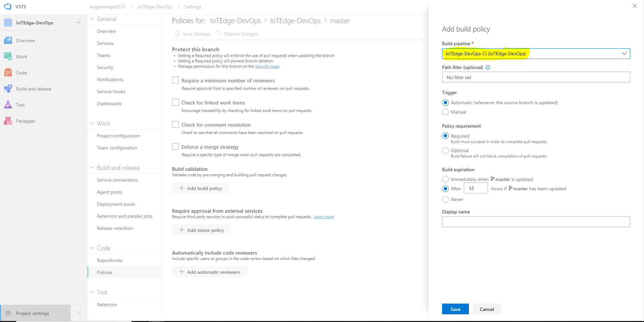The height and width of the screenshot is (322, 644).
Task: Click the Path filter input field
Action: [x=536, y=77]
